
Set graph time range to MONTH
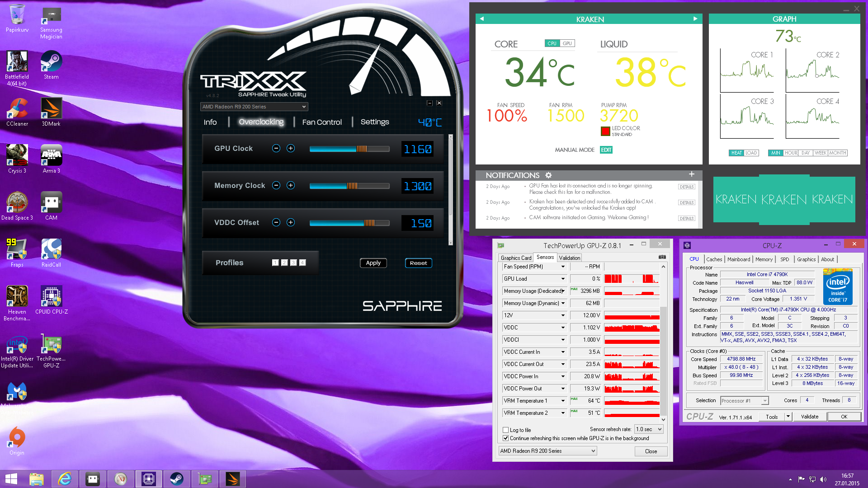tap(838, 153)
